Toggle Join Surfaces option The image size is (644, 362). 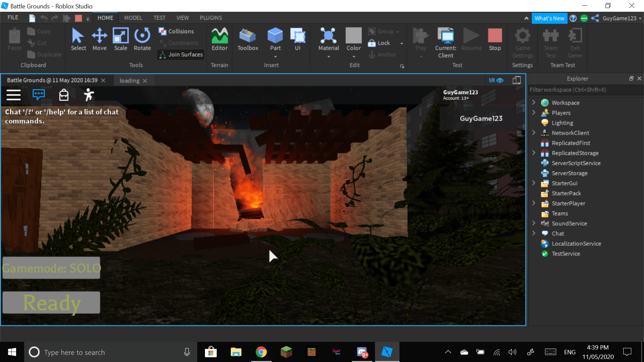pos(181,54)
